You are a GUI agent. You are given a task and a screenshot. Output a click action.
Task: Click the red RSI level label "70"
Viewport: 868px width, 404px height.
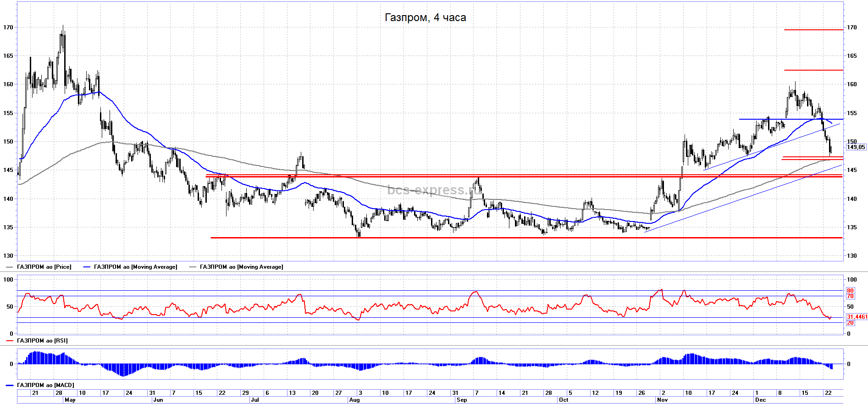pos(850,296)
